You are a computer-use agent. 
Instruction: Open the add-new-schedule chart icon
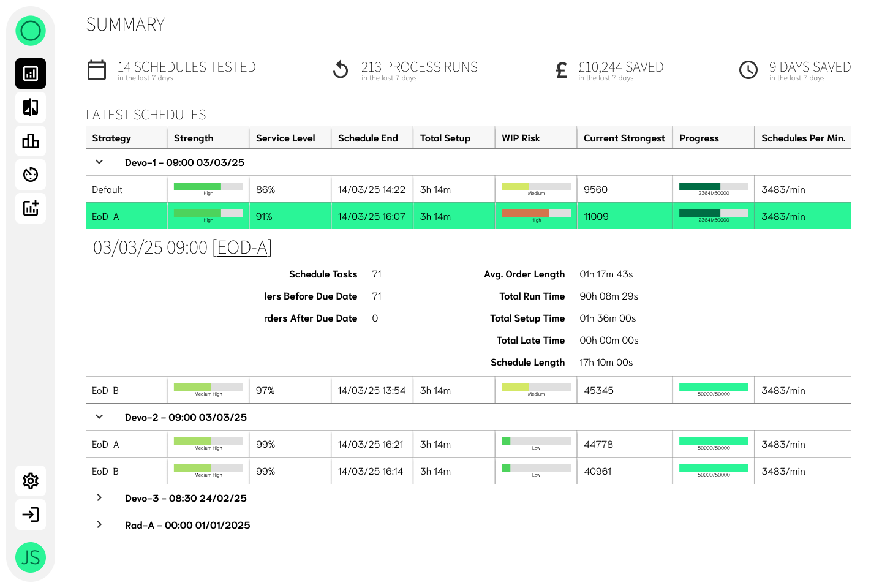point(30,208)
